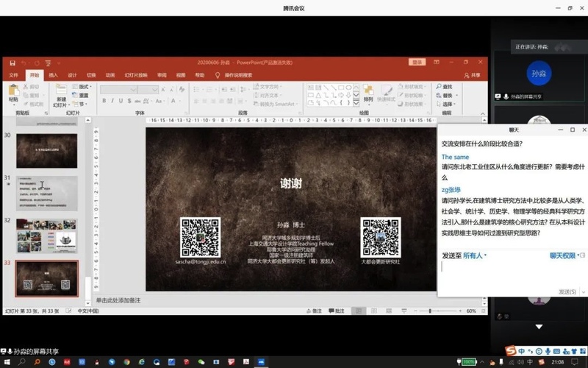The width and height of the screenshot is (588, 368).
Task: Click 孙淼 participant avatar
Action: (x=539, y=74)
